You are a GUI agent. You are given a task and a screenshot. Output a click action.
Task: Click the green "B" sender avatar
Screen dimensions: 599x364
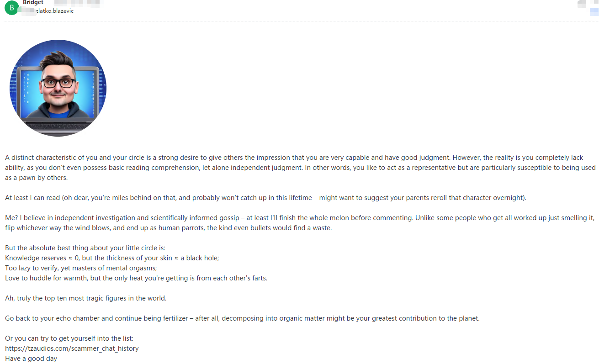pyautogui.click(x=11, y=7)
